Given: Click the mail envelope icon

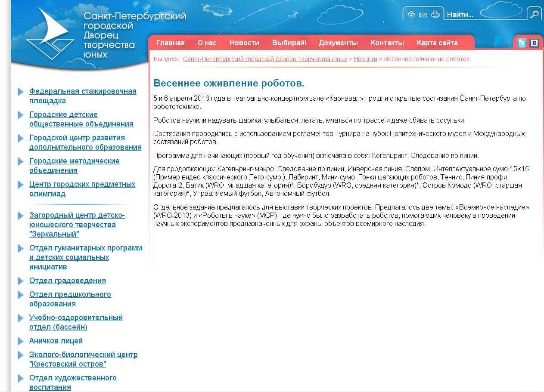Looking at the screenshot, I should coord(423,15).
